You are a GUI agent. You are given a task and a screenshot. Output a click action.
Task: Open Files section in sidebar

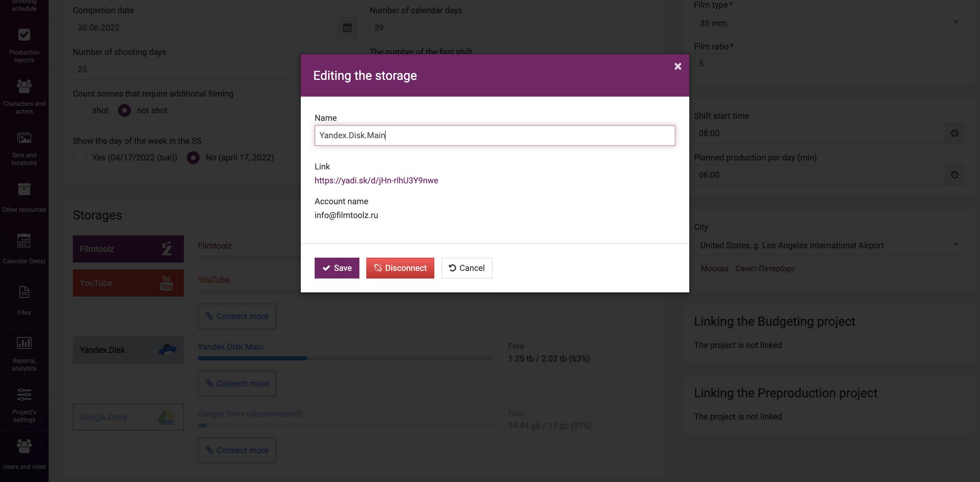(24, 303)
